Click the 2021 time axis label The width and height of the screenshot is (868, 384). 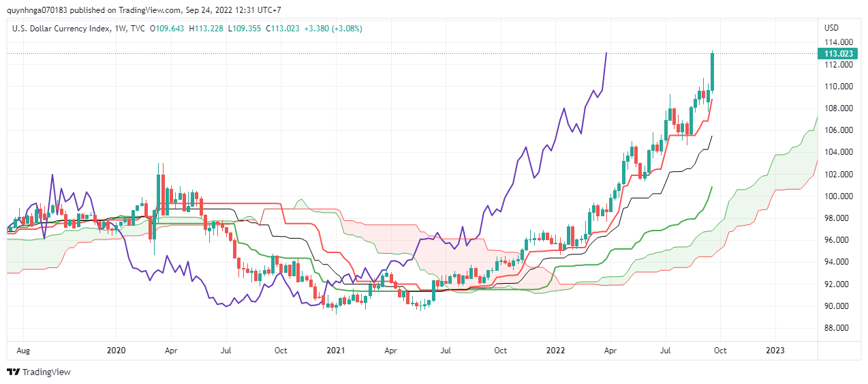(336, 350)
